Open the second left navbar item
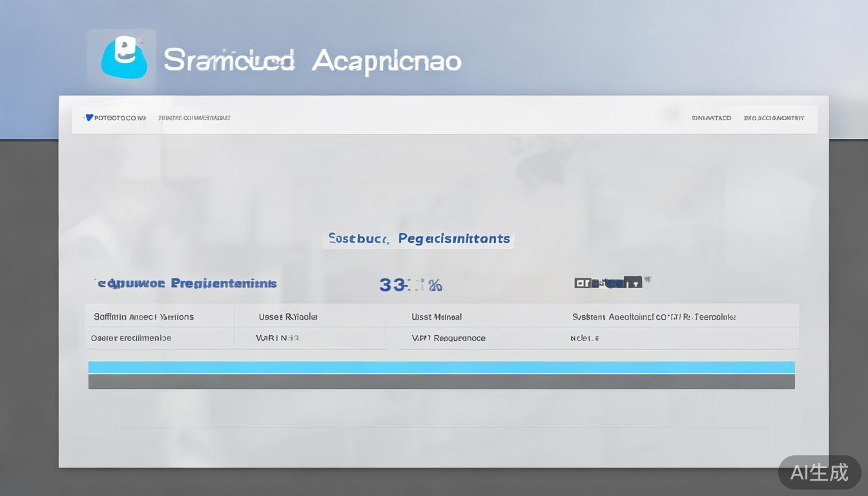Image resolution: width=868 pixels, height=496 pixels. (194, 118)
